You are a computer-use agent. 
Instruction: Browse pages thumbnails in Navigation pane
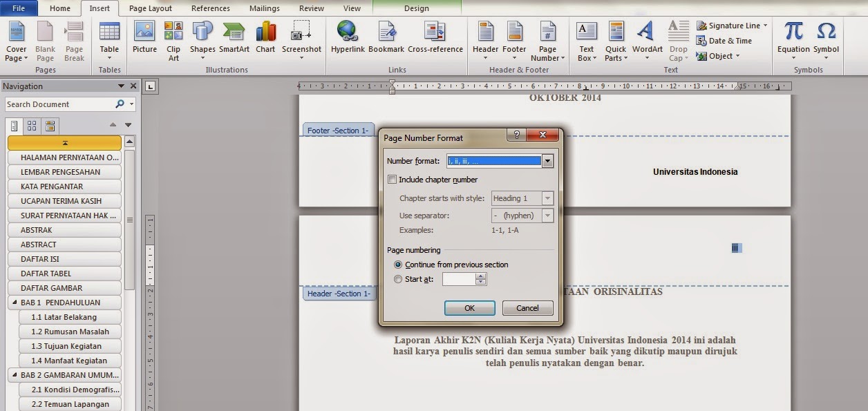[32, 126]
